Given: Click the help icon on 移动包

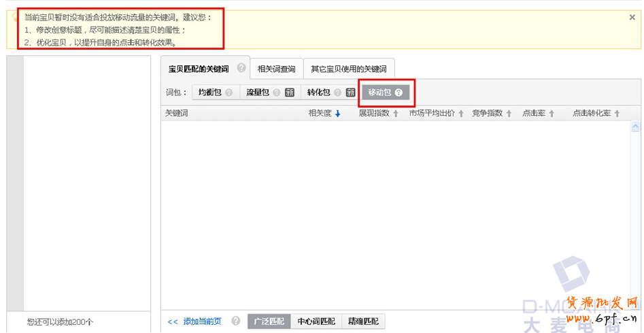Looking at the screenshot, I should pos(399,93).
